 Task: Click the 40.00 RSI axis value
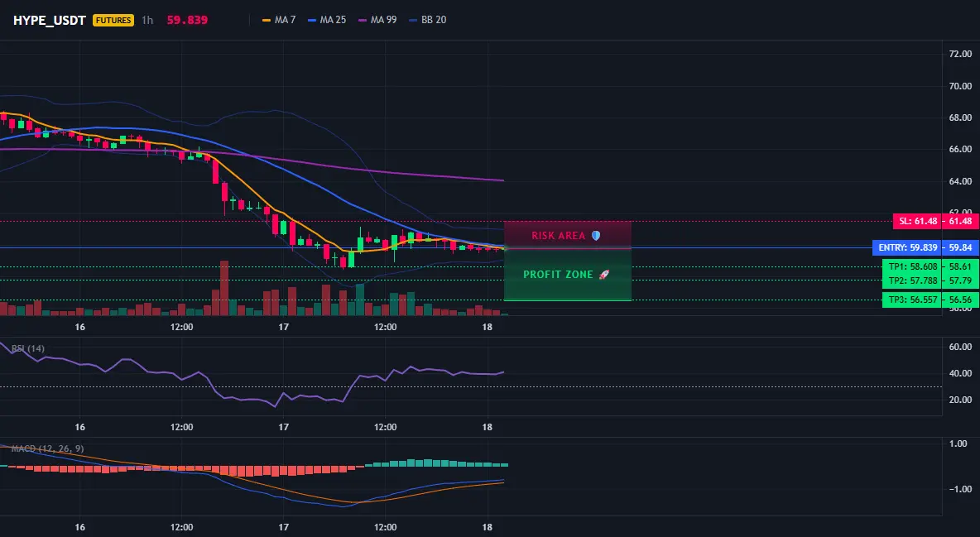click(960, 373)
